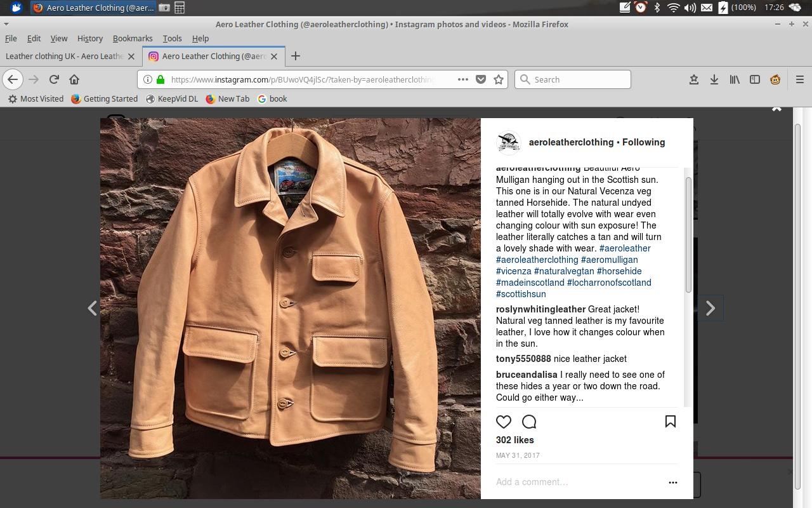
Task: Click the Firefox search box
Action: [x=573, y=79]
